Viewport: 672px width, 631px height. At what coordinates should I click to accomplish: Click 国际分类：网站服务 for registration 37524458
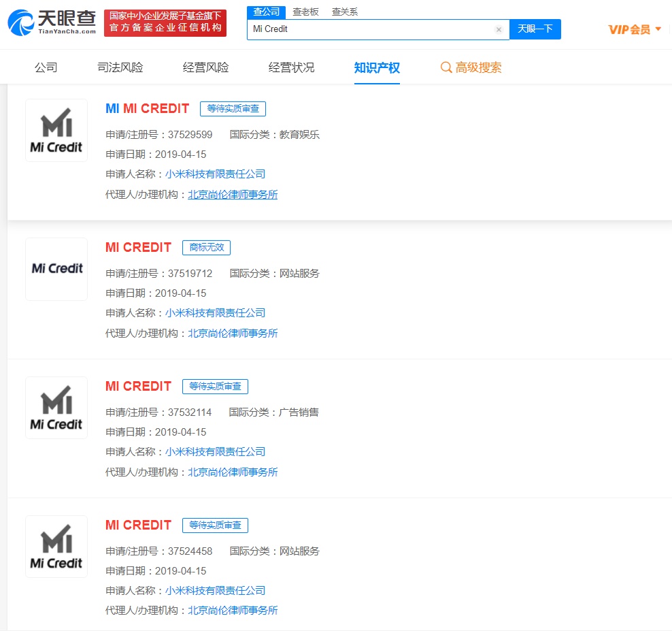coord(275,551)
